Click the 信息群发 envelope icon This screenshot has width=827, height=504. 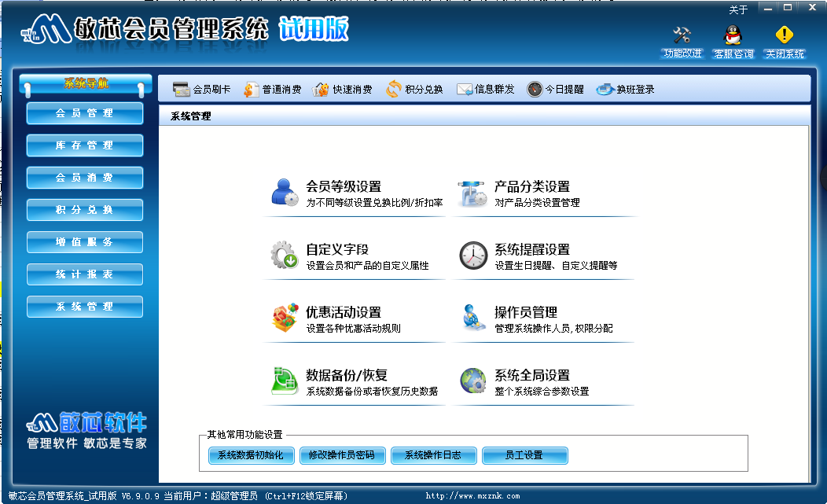click(465, 89)
